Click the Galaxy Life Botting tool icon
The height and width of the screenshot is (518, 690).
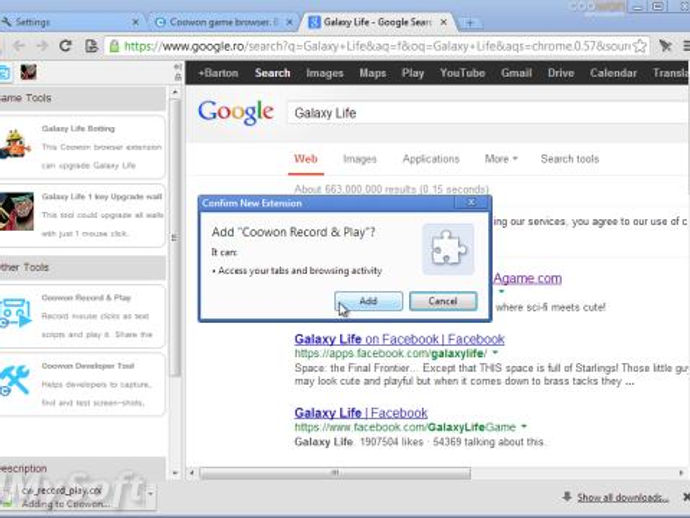tap(15, 144)
